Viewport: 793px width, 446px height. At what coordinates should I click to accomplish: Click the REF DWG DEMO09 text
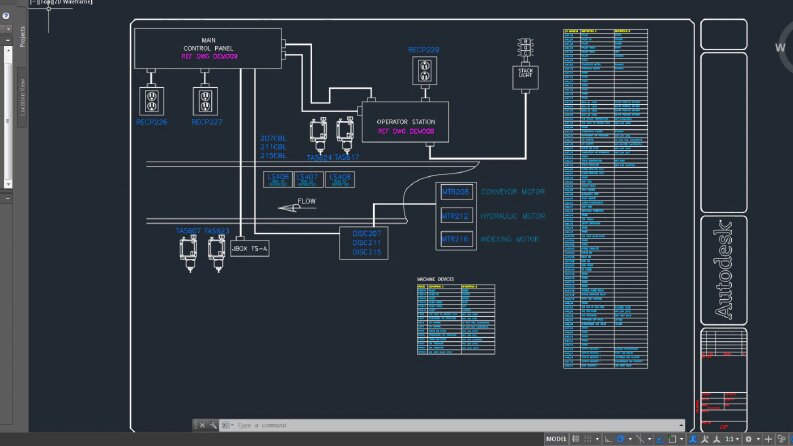click(x=209, y=57)
